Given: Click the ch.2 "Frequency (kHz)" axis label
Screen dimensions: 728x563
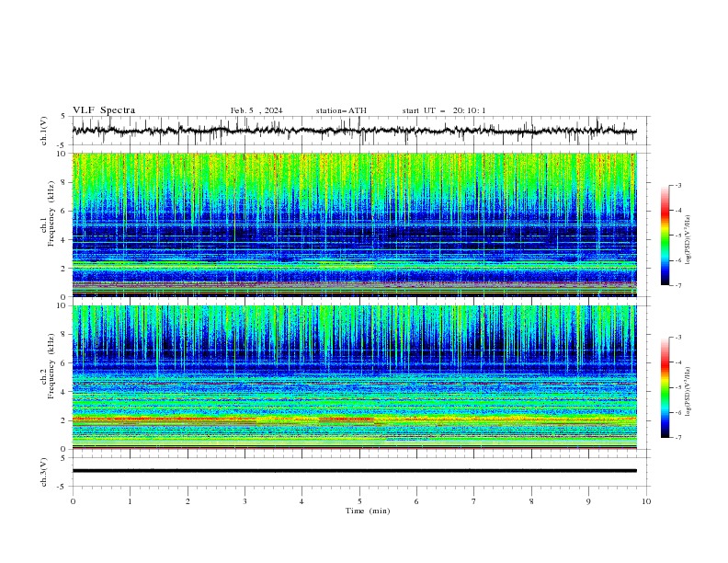Looking at the screenshot, I should tap(51, 366).
